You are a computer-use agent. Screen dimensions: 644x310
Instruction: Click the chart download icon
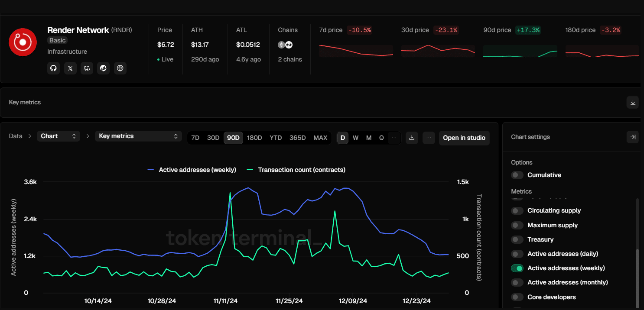pyautogui.click(x=412, y=138)
